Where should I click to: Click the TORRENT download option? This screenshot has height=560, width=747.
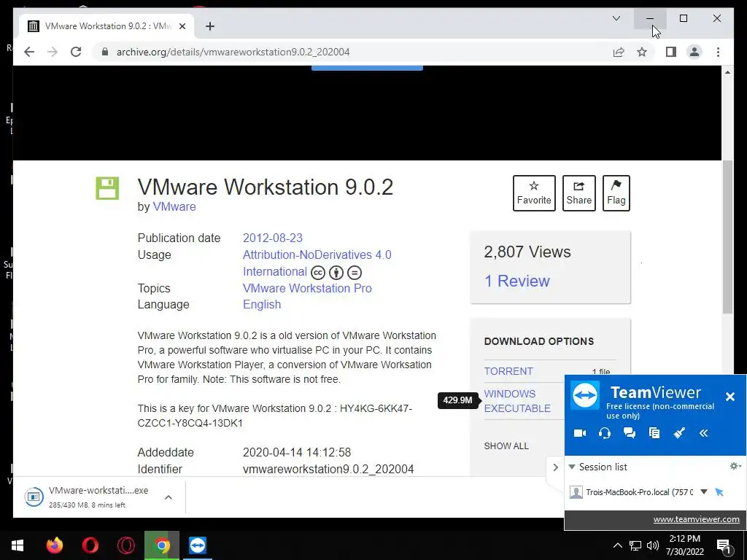[x=508, y=371]
